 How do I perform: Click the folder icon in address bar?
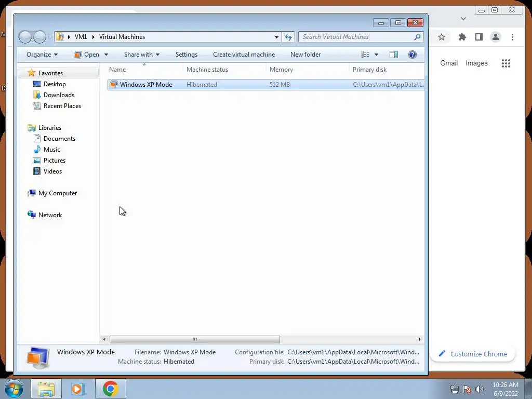pos(60,37)
